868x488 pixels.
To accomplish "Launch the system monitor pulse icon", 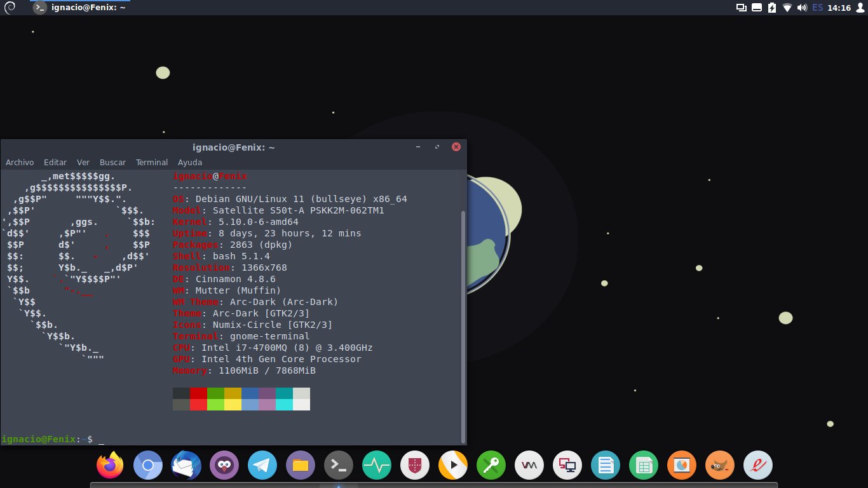I will (x=377, y=466).
